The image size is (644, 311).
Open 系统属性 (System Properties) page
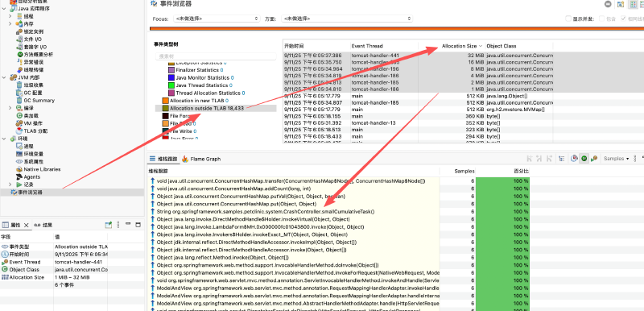coord(34,161)
